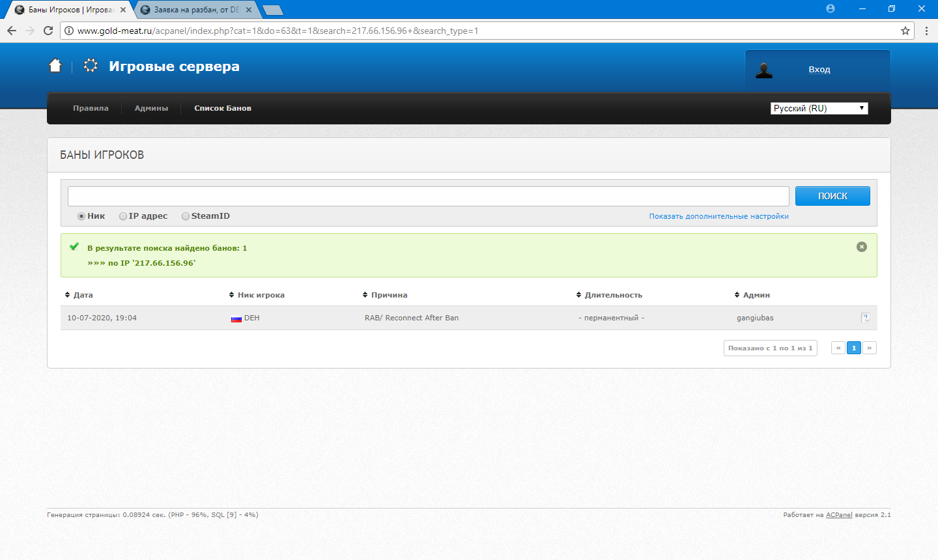Sort table by Дата column

[79, 295]
